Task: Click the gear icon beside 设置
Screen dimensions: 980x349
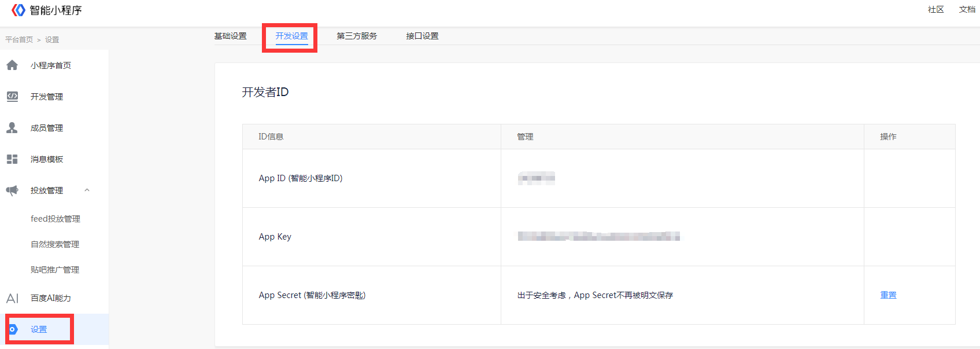Action: pos(13,329)
